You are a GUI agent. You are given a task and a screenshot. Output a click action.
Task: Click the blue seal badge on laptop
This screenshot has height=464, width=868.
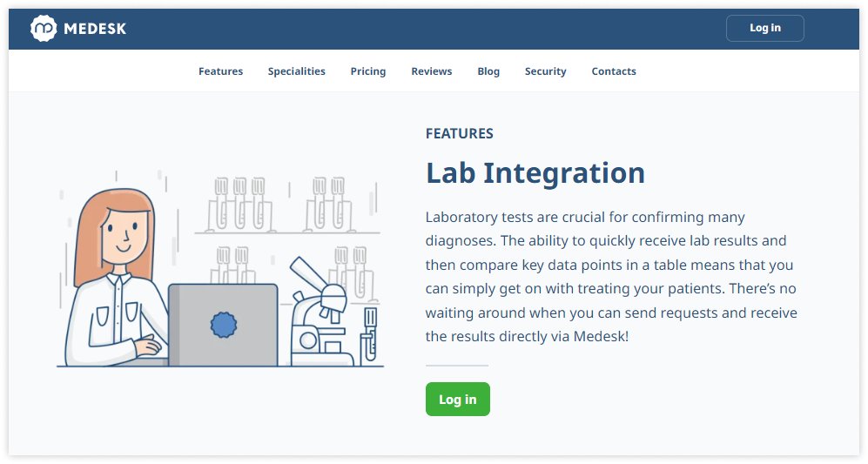[x=224, y=325]
